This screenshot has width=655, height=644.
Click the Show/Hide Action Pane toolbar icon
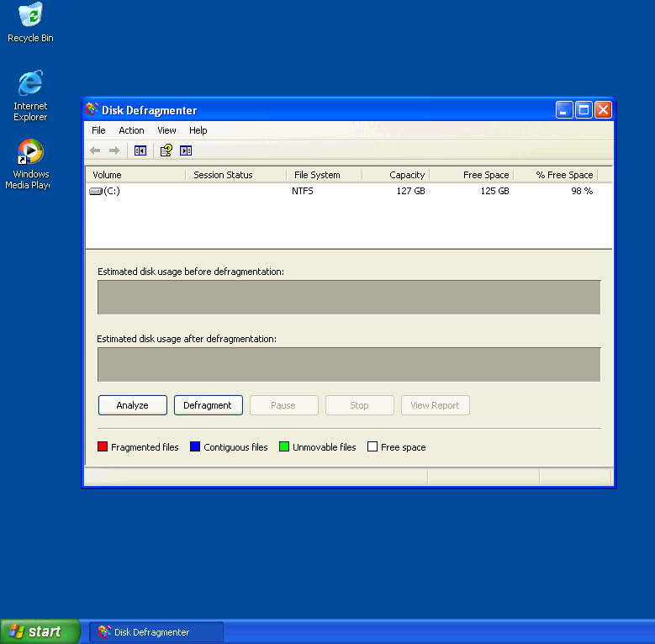(186, 150)
